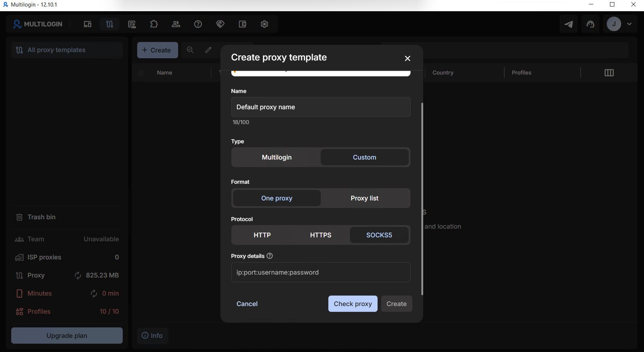The image size is (644, 352).
Task: Click the Check proxy button
Action: pyautogui.click(x=353, y=304)
